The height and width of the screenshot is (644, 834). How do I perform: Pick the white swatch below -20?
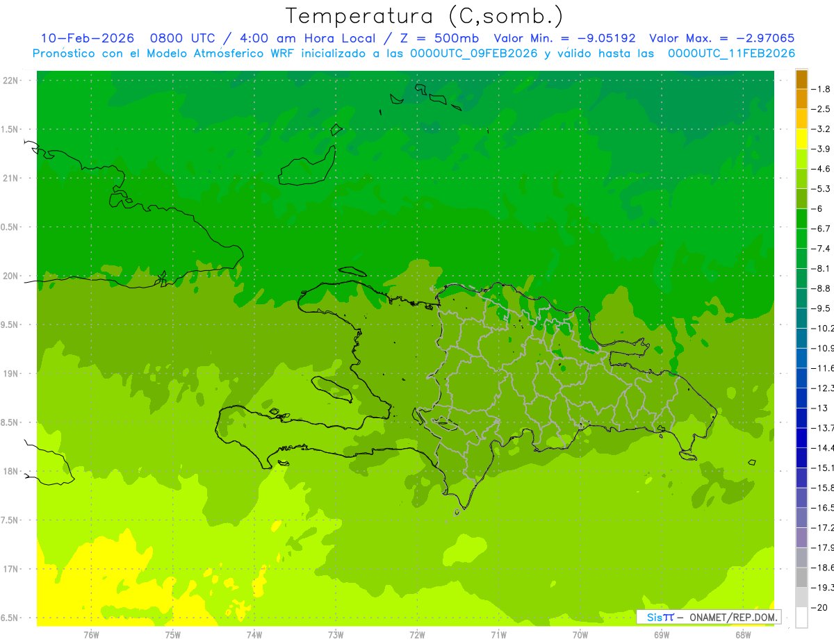801,618
